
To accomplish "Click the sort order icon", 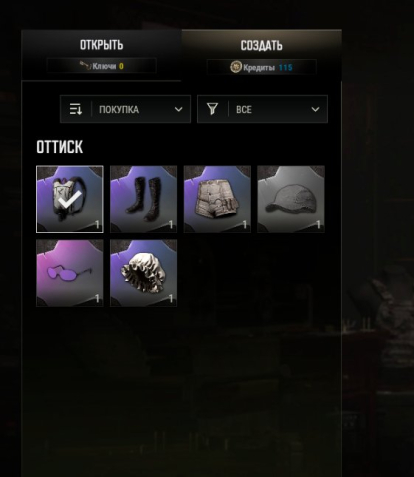I will click(x=76, y=109).
